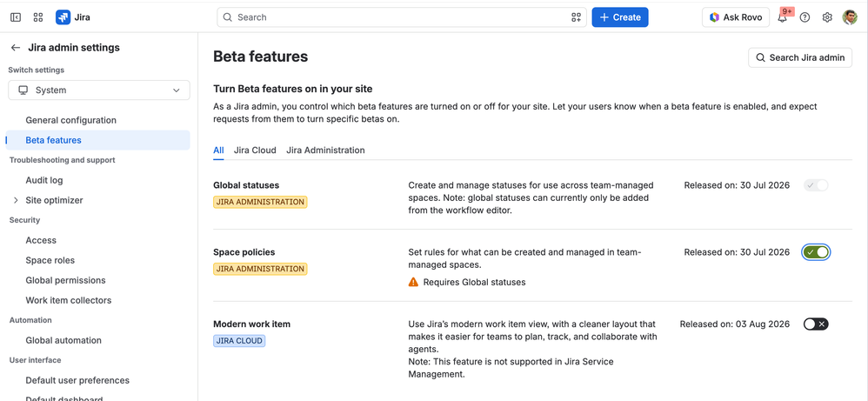The height and width of the screenshot is (401, 868).
Task: Open Global permissions settings
Action: (x=65, y=280)
